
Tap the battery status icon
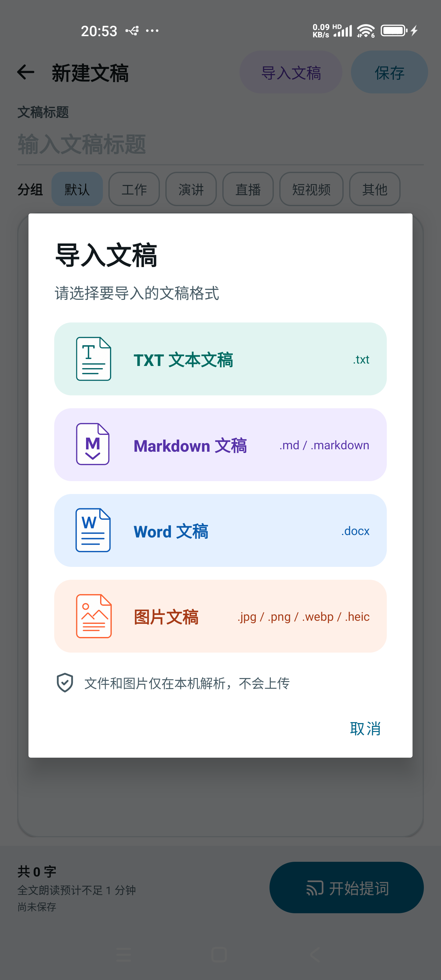tap(394, 30)
